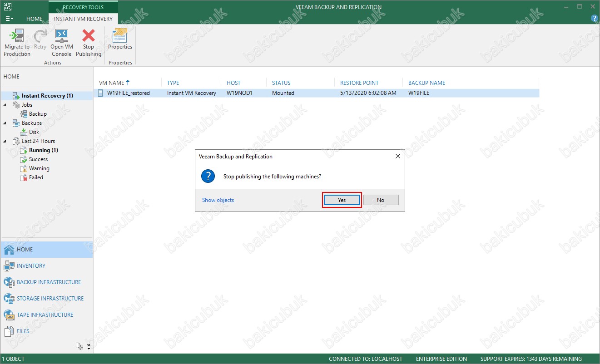The width and height of the screenshot is (600, 364).
Task: Click the 1 OBJECT status text
Action: tap(14, 359)
